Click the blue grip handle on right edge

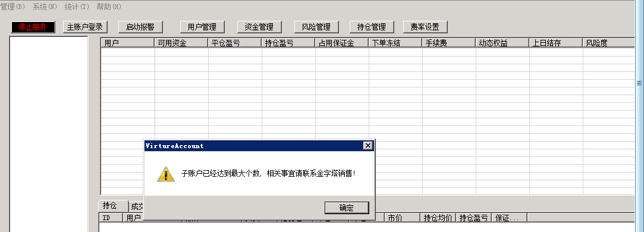pos(639,83)
